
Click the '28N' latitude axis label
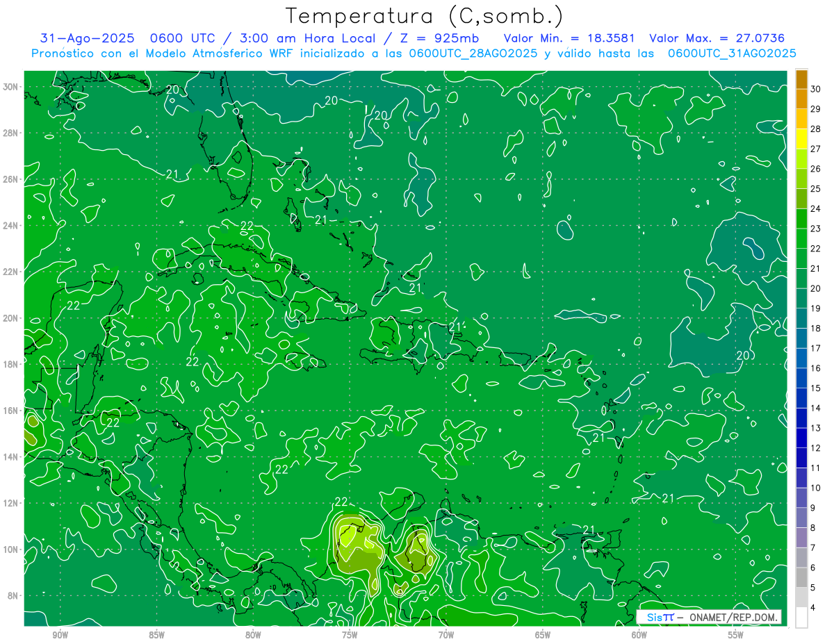[x=12, y=133]
